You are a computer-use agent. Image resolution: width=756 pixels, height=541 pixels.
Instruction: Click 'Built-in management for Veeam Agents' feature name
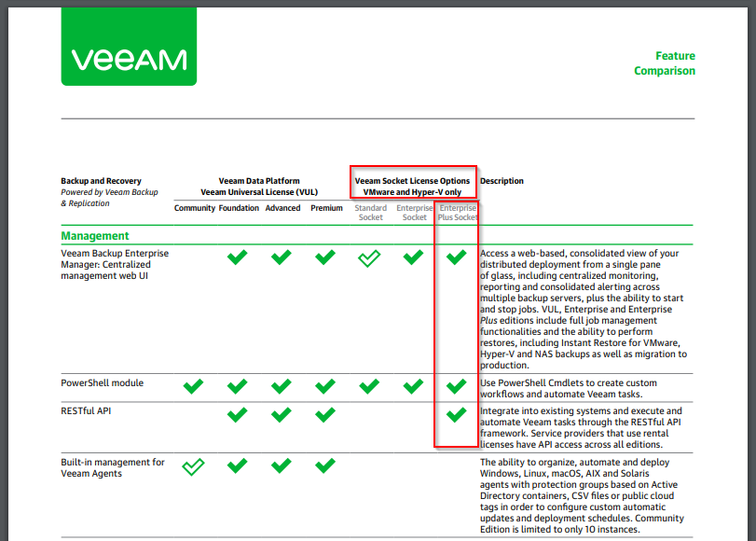(113, 467)
